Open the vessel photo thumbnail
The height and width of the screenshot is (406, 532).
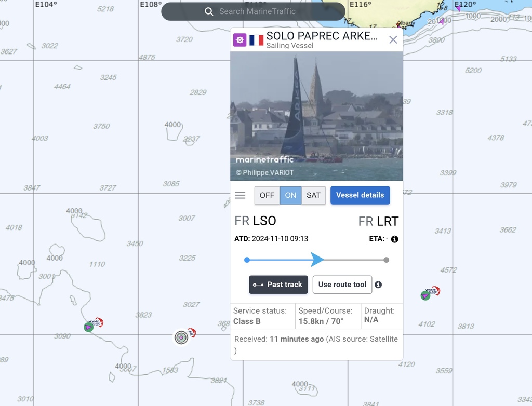(x=316, y=116)
